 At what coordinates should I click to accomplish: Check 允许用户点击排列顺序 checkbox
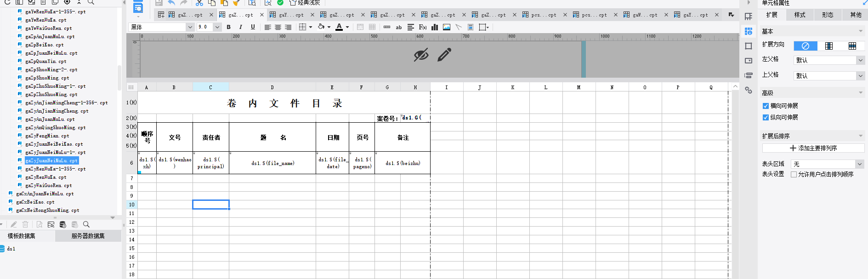[794, 174]
